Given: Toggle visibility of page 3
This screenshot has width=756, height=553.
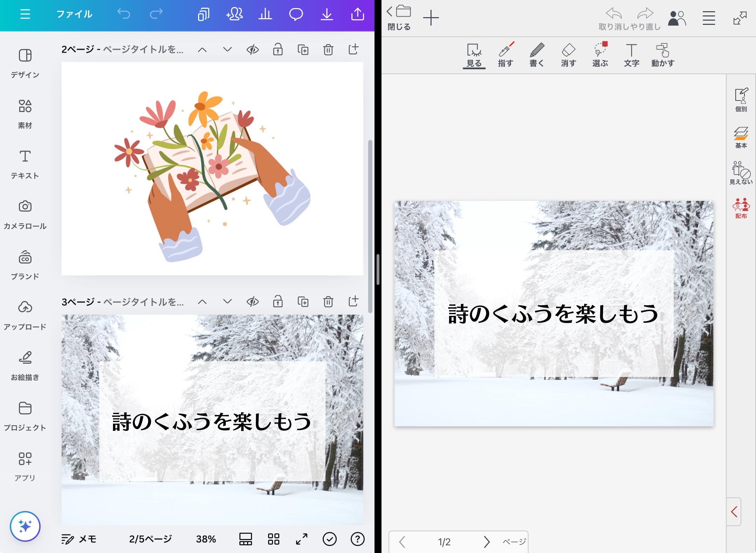Looking at the screenshot, I should coord(252,301).
